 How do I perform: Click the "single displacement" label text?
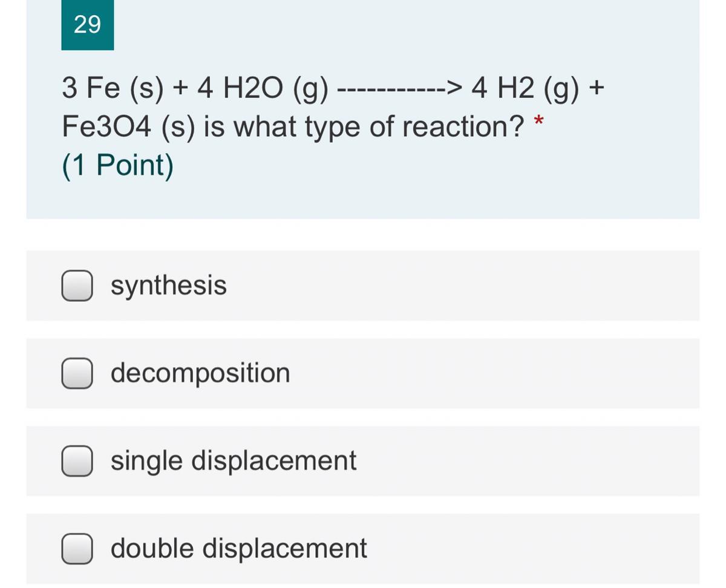[233, 461]
